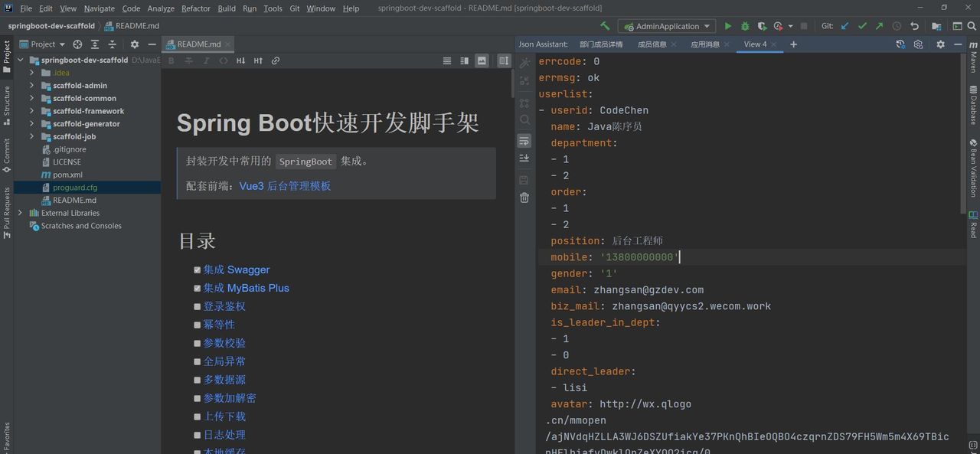980x454 pixels.
Task: Insert a link using the Markdown link icon
Action: 276,60
